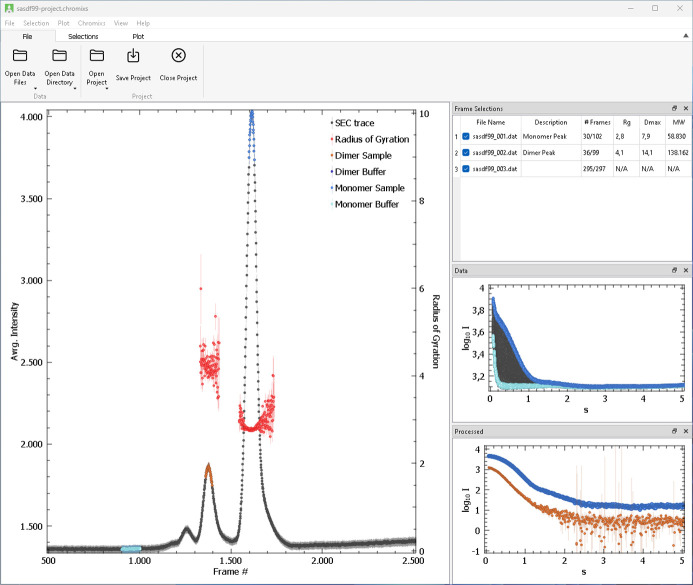The image size is (693, 585).
Task: Toggle the sasdf99_002.dat checkbox
Action: coord(466,152)
